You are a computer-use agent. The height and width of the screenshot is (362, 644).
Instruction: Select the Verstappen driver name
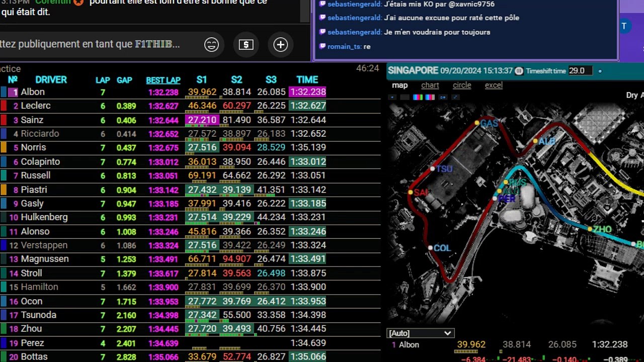pyautogui.click(x=44, y=245)
